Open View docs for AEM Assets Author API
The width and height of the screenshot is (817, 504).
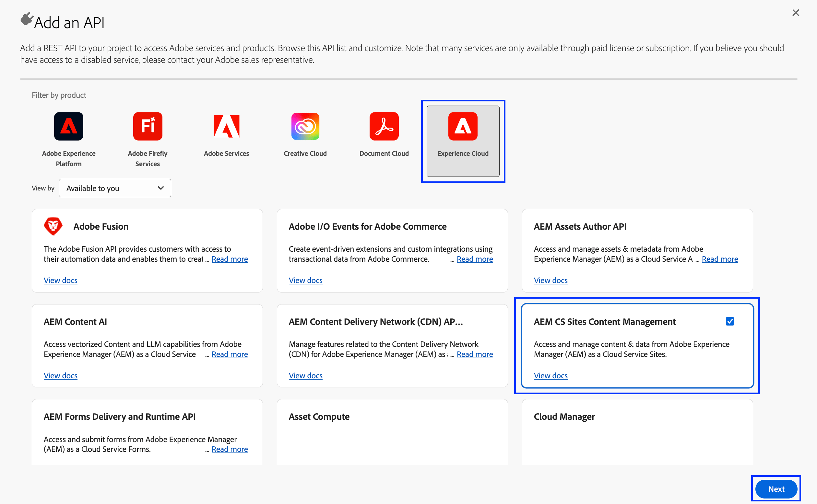pos(551,280)
